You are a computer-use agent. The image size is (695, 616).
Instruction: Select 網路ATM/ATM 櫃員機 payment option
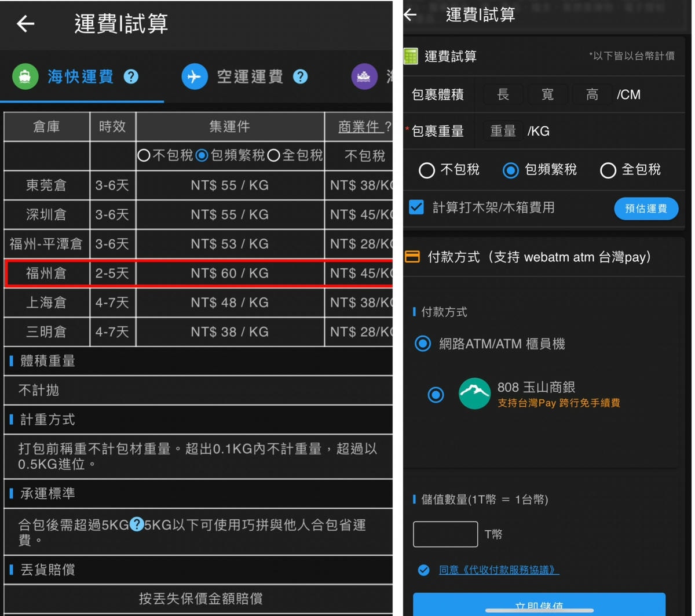point(423,344)
